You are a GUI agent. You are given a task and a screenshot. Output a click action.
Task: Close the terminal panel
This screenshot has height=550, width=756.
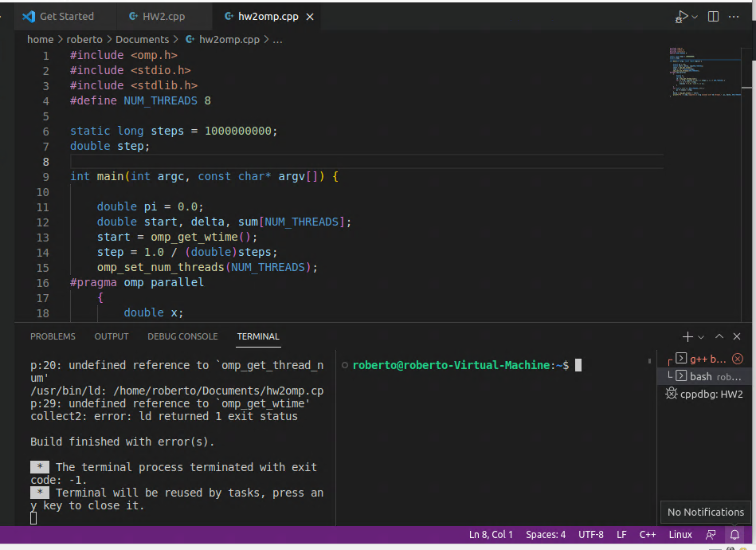pyautogui.click(x=735, y=336)
